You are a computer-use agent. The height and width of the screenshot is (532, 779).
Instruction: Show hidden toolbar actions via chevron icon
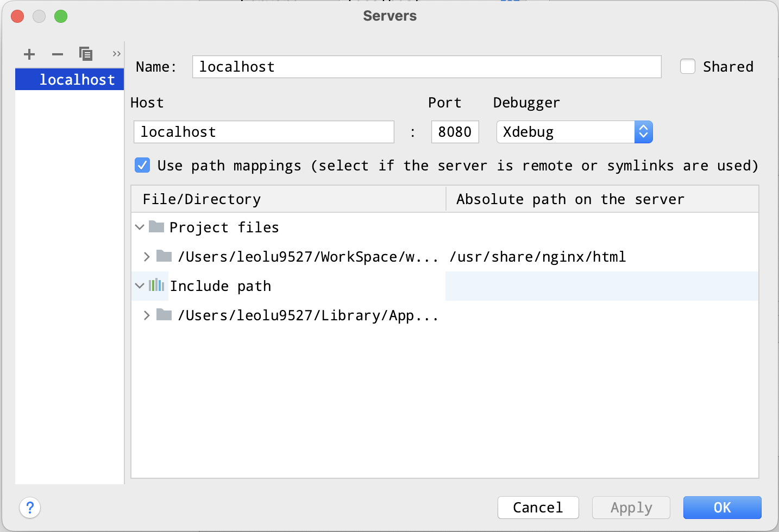(116, 54)
